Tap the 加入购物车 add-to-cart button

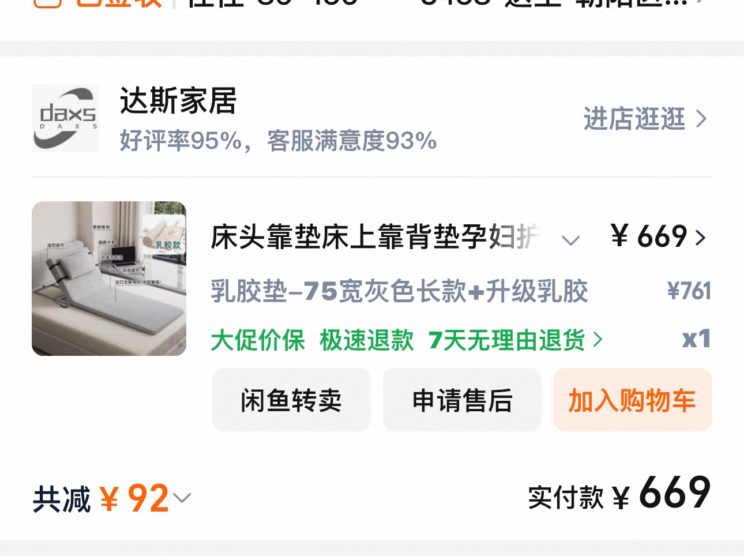coord(633,400)
